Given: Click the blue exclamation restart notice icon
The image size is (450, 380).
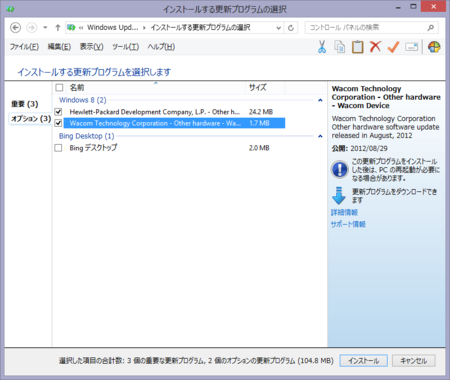Looking at the screenshot, I should pos(340,169).
